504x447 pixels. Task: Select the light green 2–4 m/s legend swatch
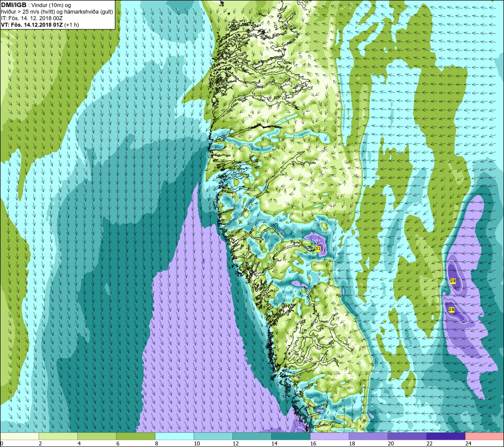[58, 436]
